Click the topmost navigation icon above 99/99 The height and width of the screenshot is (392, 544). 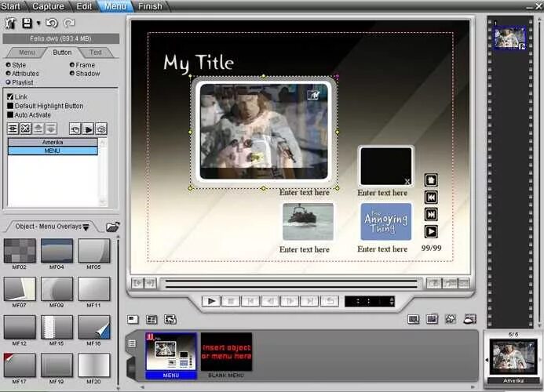click(431, 180)
